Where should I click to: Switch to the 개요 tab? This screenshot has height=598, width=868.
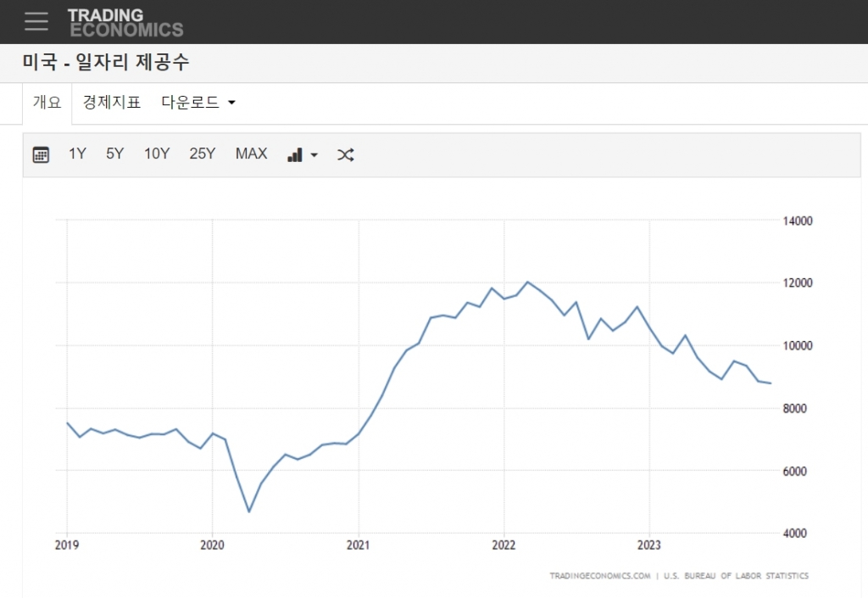[47, 103]
